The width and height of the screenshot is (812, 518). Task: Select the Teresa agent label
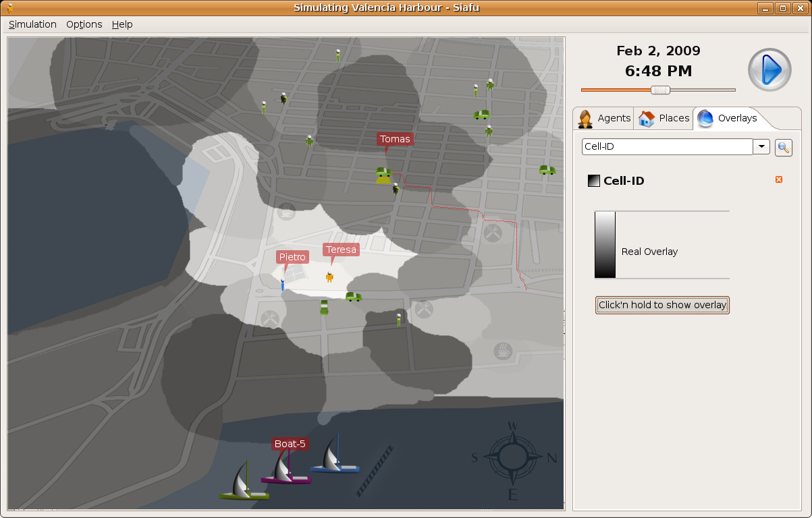point(341,250)
